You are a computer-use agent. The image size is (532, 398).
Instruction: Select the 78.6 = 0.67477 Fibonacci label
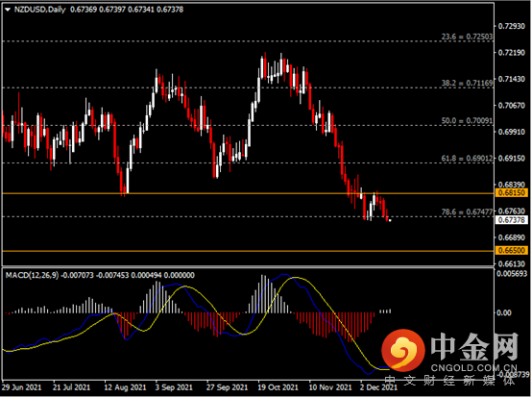[x=467, y=211]
